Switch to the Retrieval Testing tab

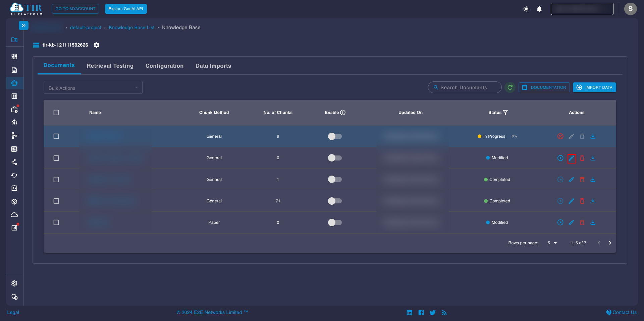(x=110, y=66)
